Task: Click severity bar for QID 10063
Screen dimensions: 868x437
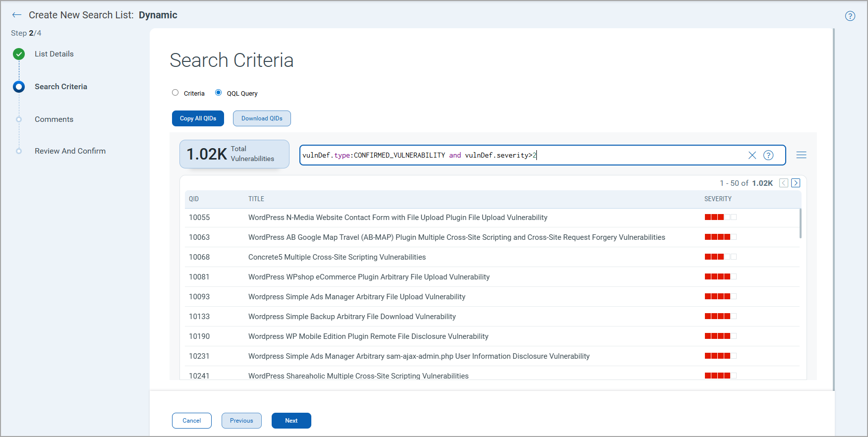Action: pos(721,237)
